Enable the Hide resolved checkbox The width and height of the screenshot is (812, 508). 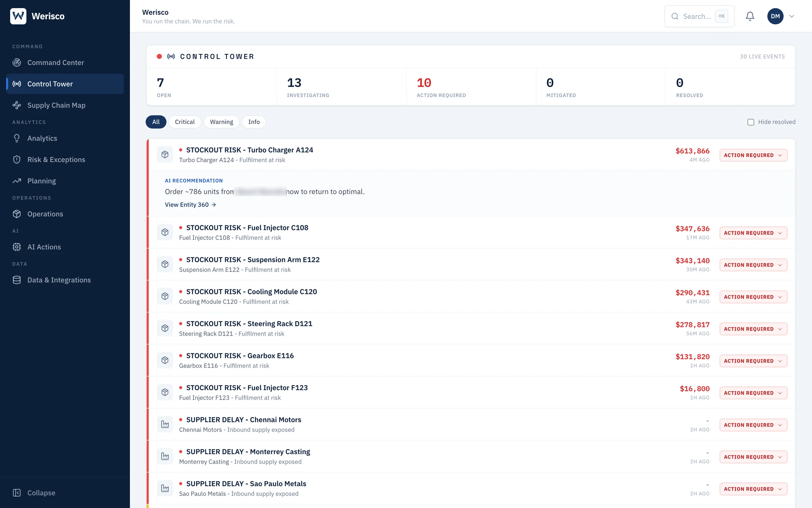pos(751,122)
